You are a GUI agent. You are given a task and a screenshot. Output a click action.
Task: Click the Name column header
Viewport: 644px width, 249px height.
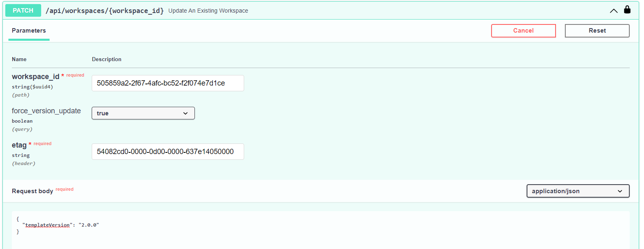(19, 59)
